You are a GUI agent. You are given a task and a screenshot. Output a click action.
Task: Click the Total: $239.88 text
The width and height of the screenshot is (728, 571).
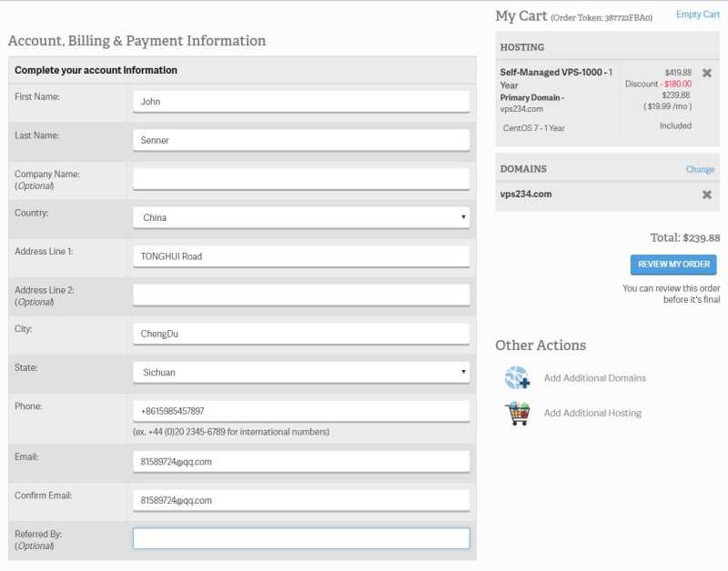tap(685, 238)
